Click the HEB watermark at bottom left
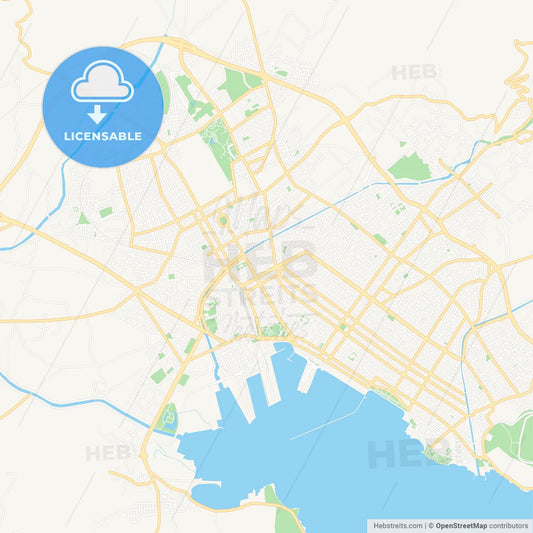Viewport: 533px width, 533px height. 108,453
